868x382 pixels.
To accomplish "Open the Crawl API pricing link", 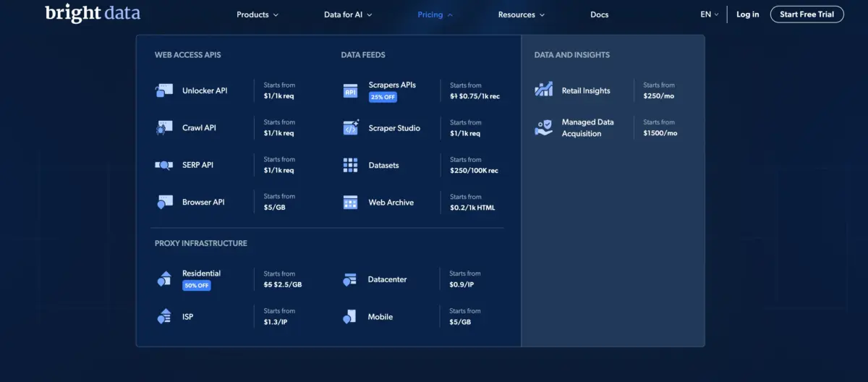I will coord(199,128).
